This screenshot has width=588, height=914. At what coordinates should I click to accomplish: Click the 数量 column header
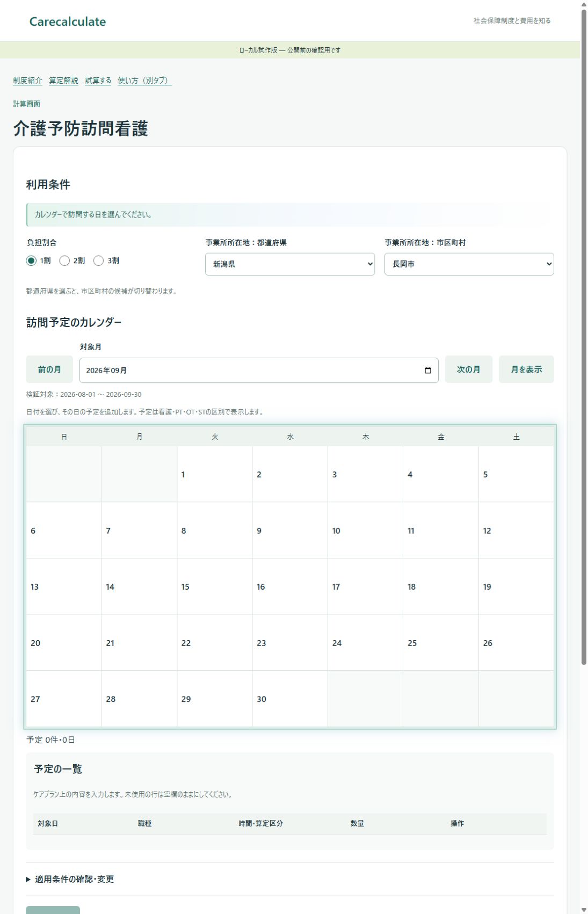[357, 823]
